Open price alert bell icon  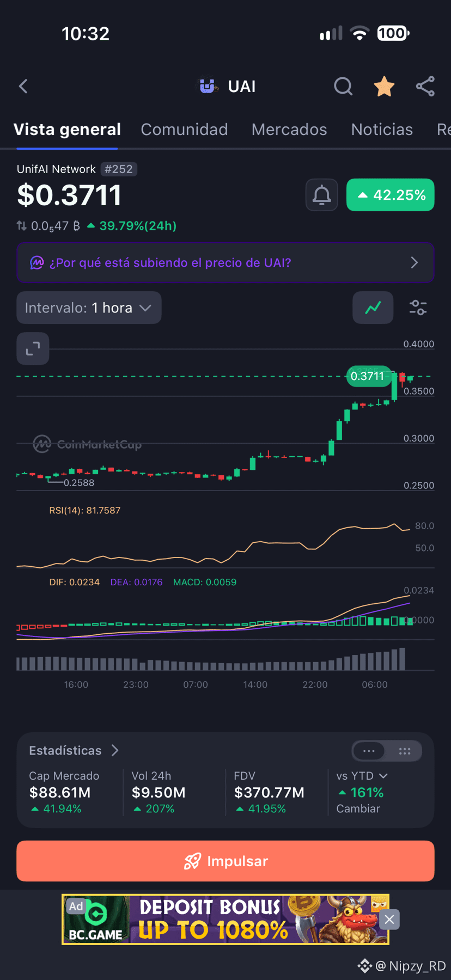pyautogui.click(x=321, y=195)
